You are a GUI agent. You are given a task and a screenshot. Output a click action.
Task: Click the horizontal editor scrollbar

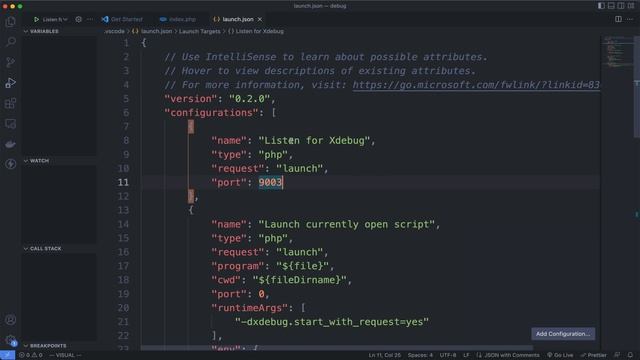click(x=337, y=348)
